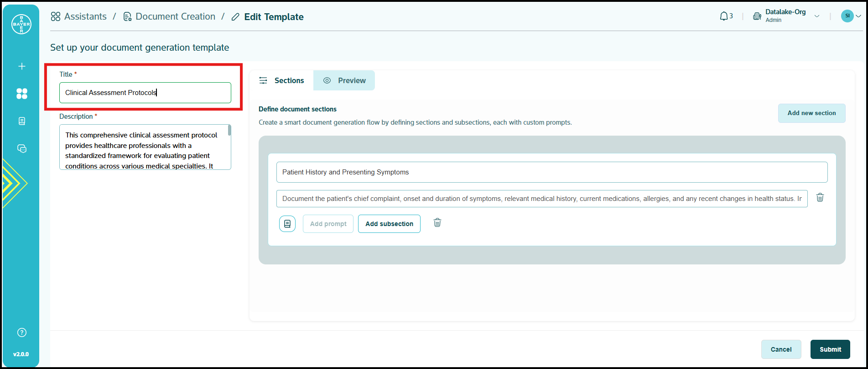Open the four-dot apps grid icon

pos(21,94)
